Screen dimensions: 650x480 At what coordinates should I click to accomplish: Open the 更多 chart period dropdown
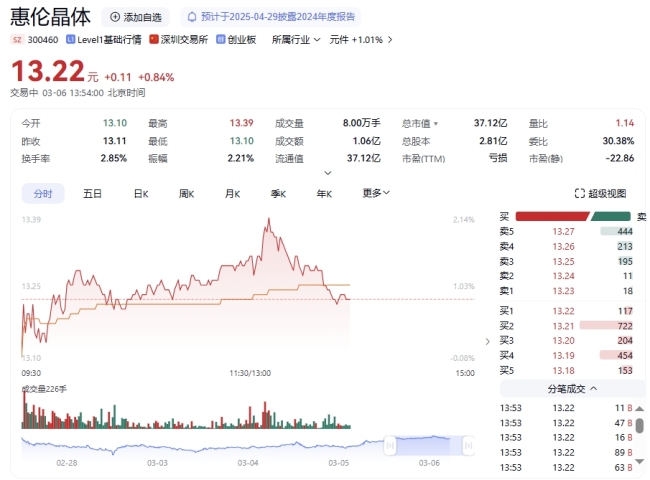(x=376, y=193)
